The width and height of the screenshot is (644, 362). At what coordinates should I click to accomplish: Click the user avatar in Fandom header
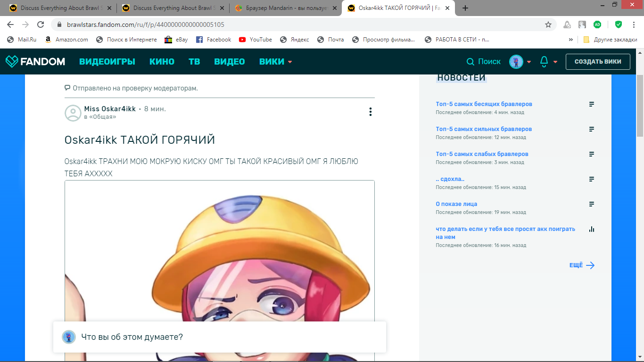pyautogui.click(x=516, y=62)
